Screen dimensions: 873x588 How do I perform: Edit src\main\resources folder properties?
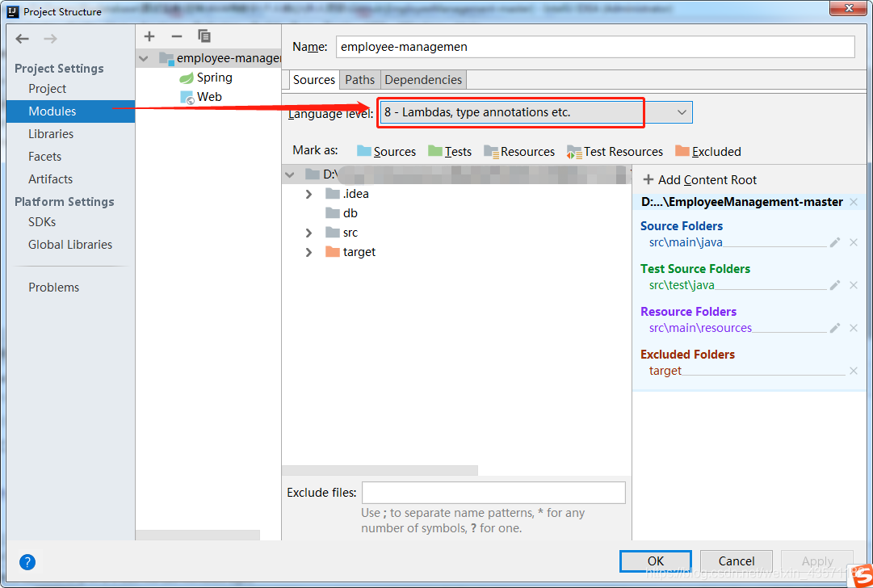click(834, 328)
